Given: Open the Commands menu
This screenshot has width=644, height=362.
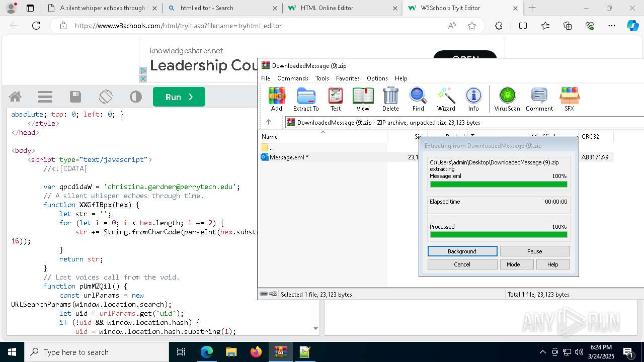Looking at the screenshot, I should (x=293, y=78).
